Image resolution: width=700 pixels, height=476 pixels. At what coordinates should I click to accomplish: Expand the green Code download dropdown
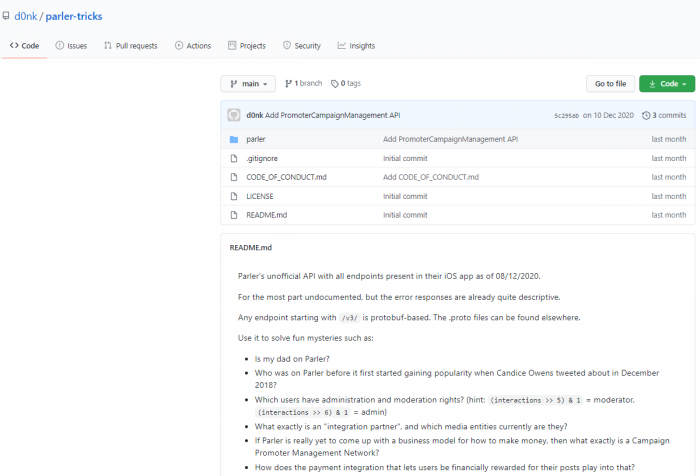tap(666, 84)
